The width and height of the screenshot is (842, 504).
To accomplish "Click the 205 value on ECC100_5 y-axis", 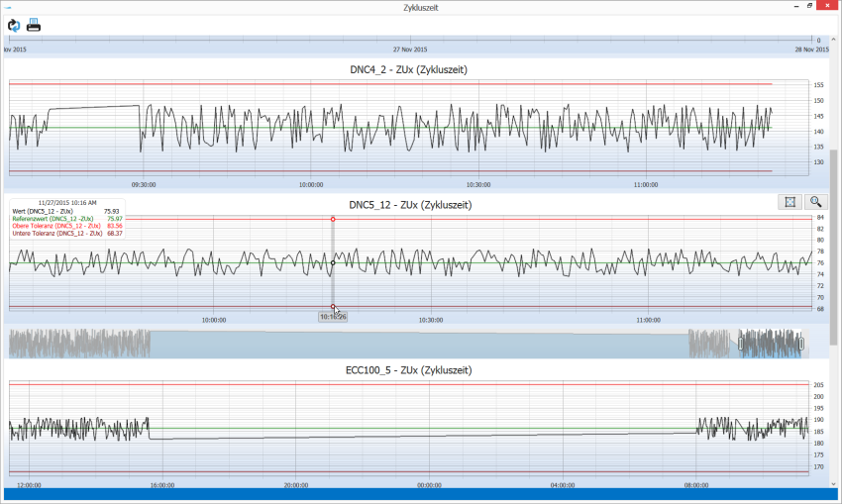I will [818, 385].
